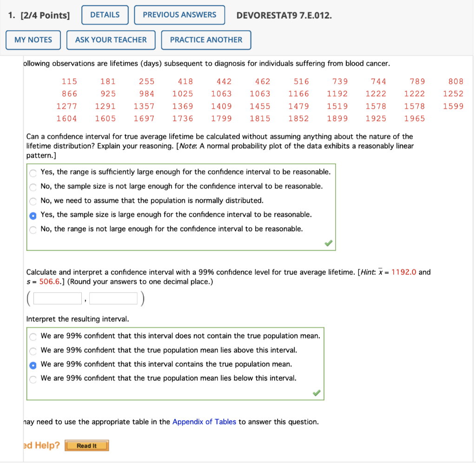Viewport: 476px width, 463px height.
Task: Select 'Yes, the sample size is large enough'
Action: tap(33, 216)
